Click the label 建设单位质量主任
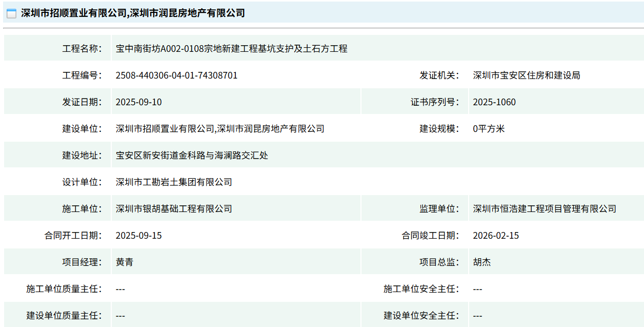Image resolution: width=644 pixels, height=327 pixels. (x=64, y=316)
